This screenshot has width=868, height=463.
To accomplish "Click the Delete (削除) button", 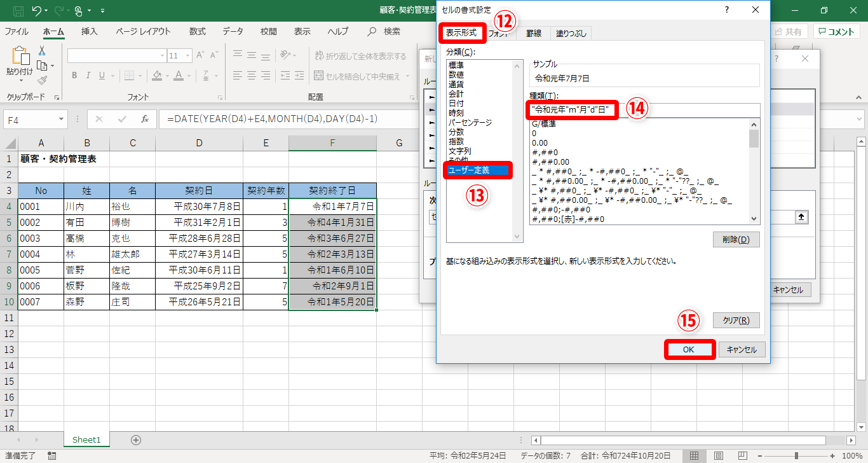I will [736, 240].
